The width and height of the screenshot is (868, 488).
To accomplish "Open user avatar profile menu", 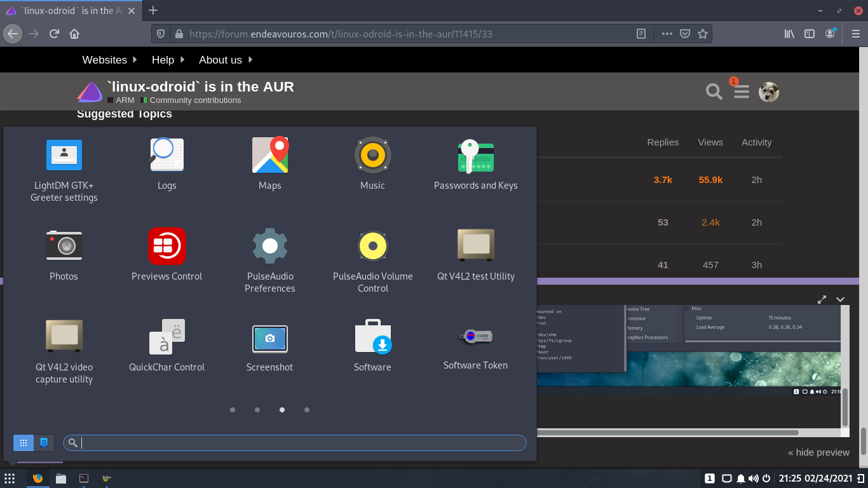I will (769, 92).
